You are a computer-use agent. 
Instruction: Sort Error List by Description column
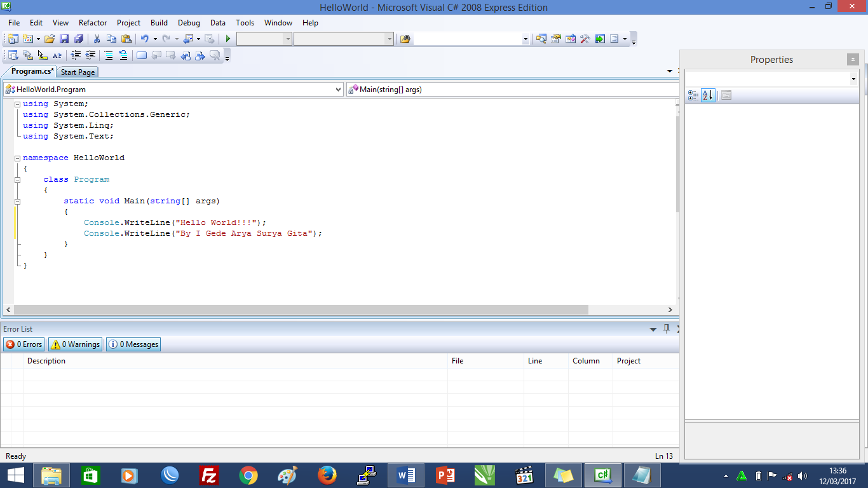pyautogui.click(x=236, y=361)
